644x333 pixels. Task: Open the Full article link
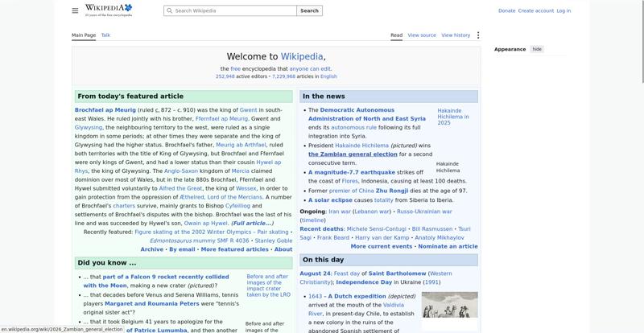click(252, 224)
